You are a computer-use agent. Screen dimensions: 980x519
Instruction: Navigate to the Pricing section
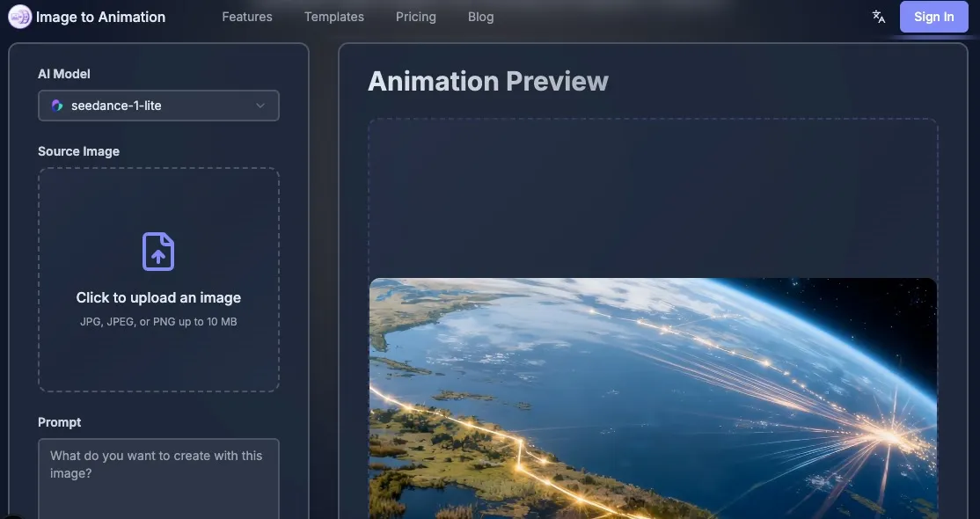(415, 16)
